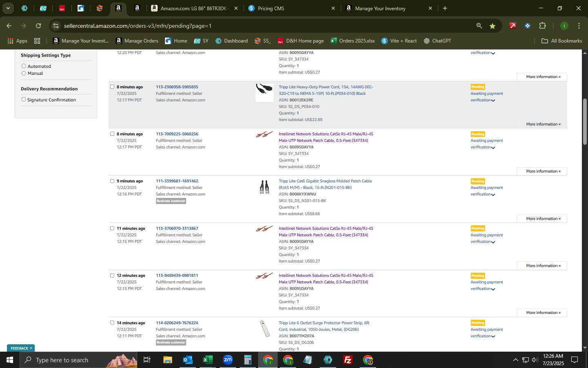Select order 113-3706970-3313867 checkbox
This screenshot has width=588, height=368.
click(112, 228)
